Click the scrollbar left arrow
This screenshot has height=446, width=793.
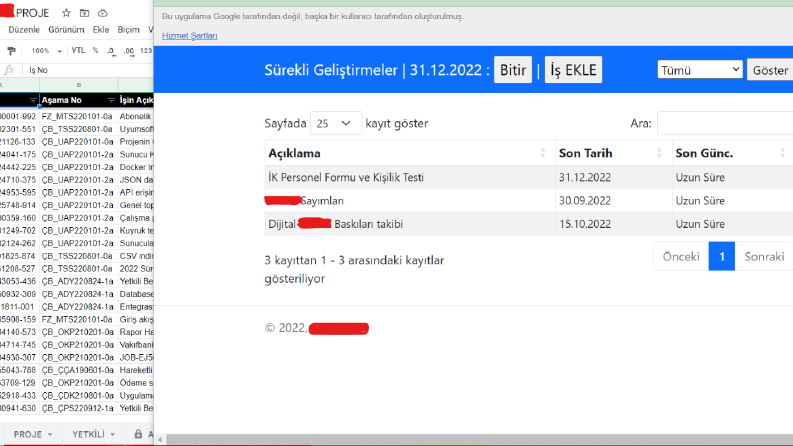(x=160, y=439)
